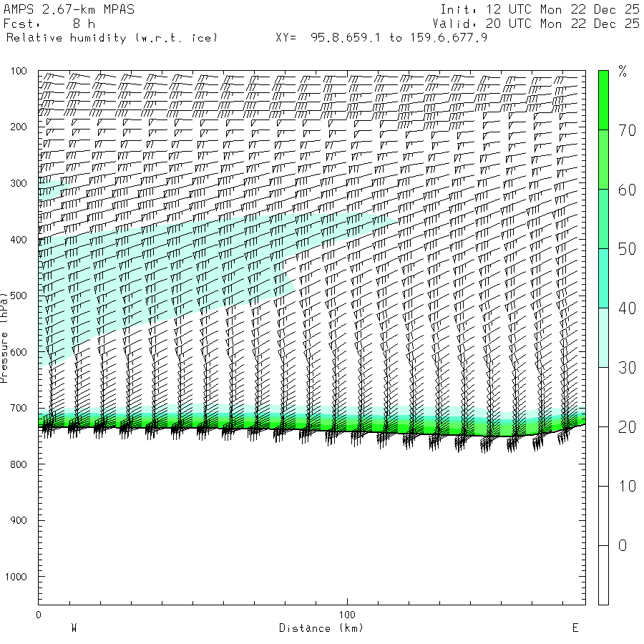This screenshot has width=644, height=644.
Task: Click the 'Valid: 20 UTC Mon 22 Dec 25' text
Action: 536,24
